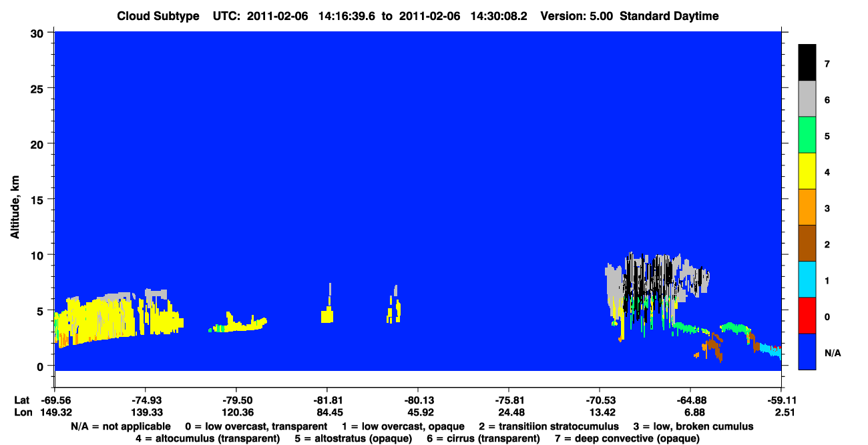This screenshot has height=445, width=868.
Task: Click the y-axis tick label 0
Action: tap(41, 366)
